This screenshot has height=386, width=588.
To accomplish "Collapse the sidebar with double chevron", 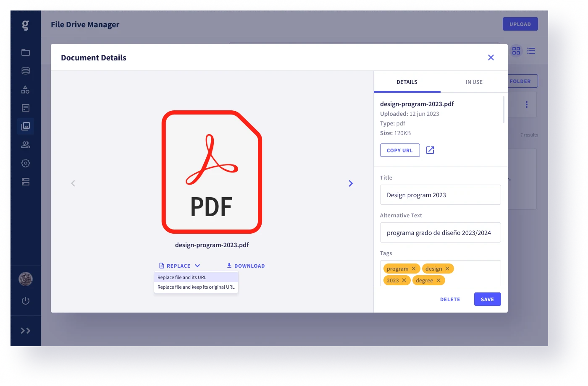I will 25,331.
